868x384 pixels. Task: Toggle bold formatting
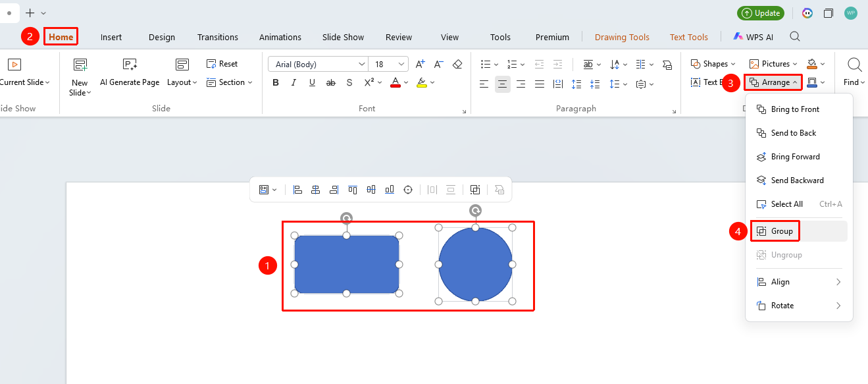tap(276, 82)
